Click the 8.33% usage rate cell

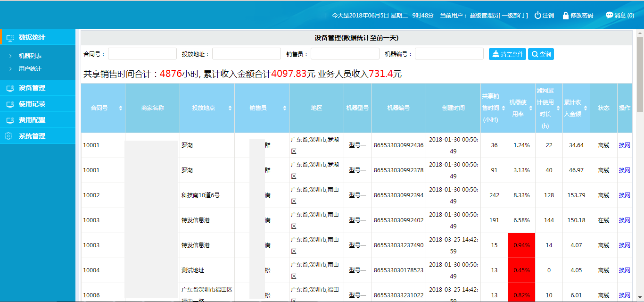coord(521,195)
